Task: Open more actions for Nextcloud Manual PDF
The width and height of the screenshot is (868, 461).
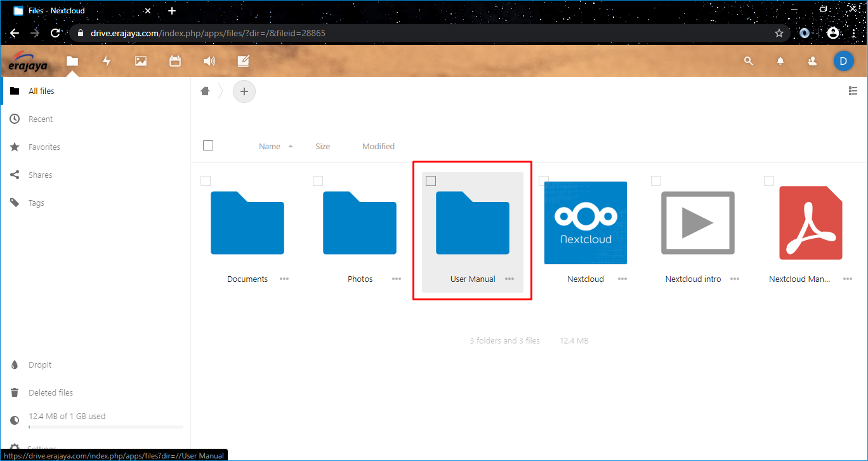Action: [x=848, y=279]
